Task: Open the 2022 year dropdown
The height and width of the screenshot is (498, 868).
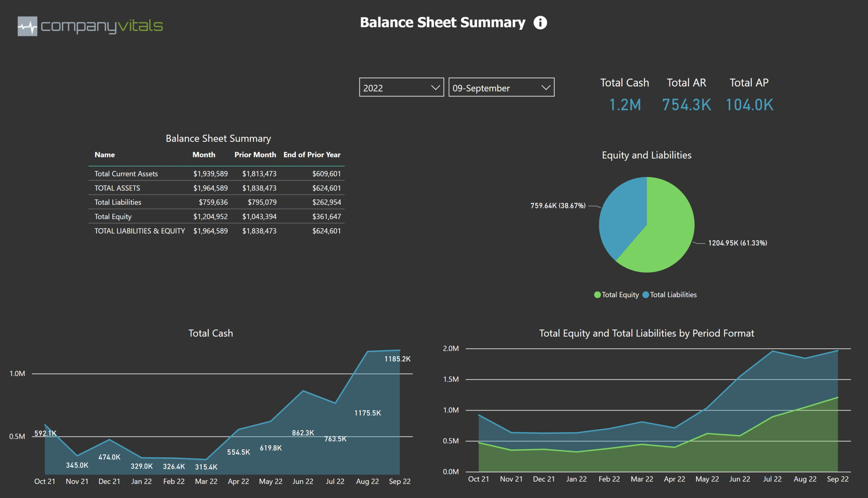Action: [x=401, y=87]
